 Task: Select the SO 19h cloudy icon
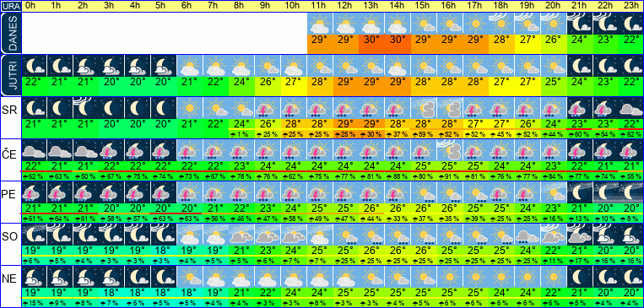click(528, 235)
